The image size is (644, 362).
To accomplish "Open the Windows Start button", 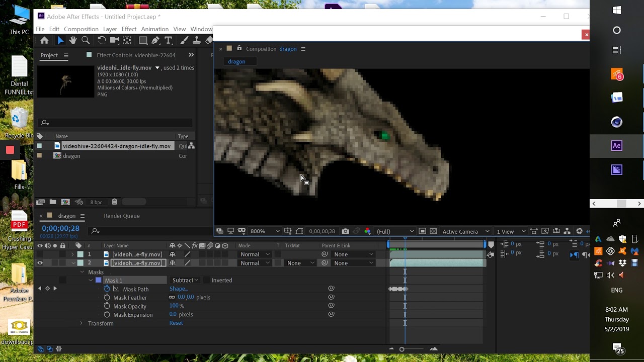I will (x=617, y=10).
